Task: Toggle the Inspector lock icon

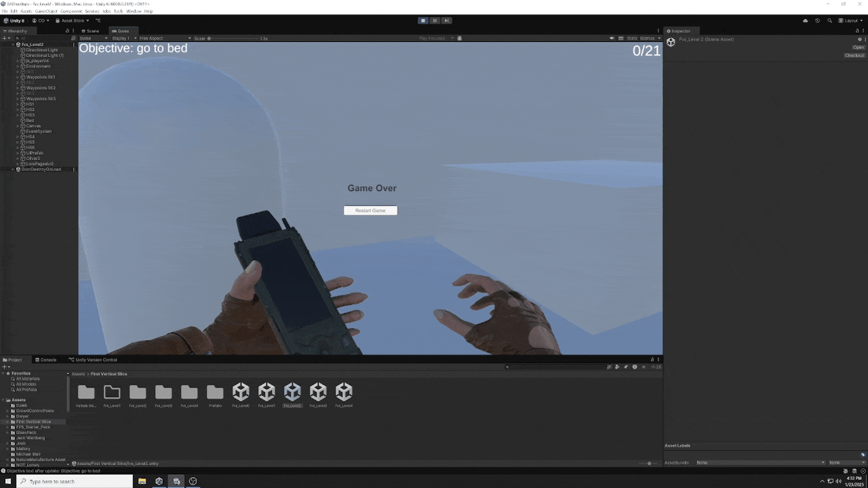Action: [857, 31]
